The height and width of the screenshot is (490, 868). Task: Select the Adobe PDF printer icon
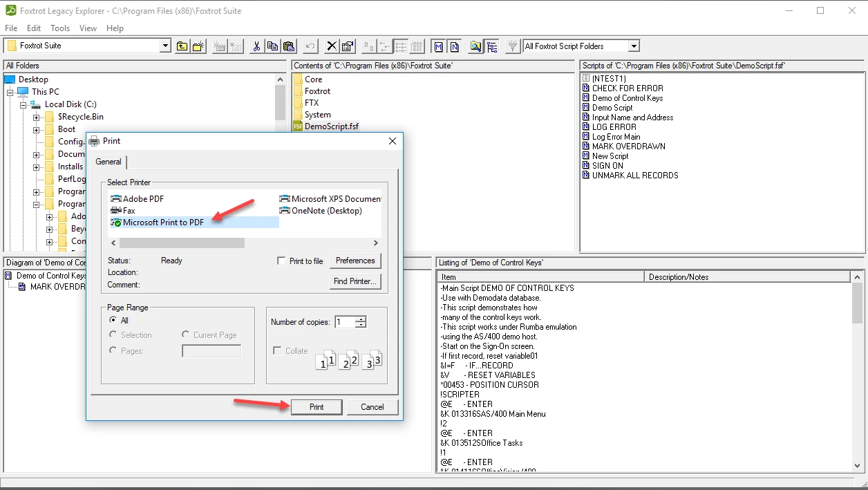[116, 199]
